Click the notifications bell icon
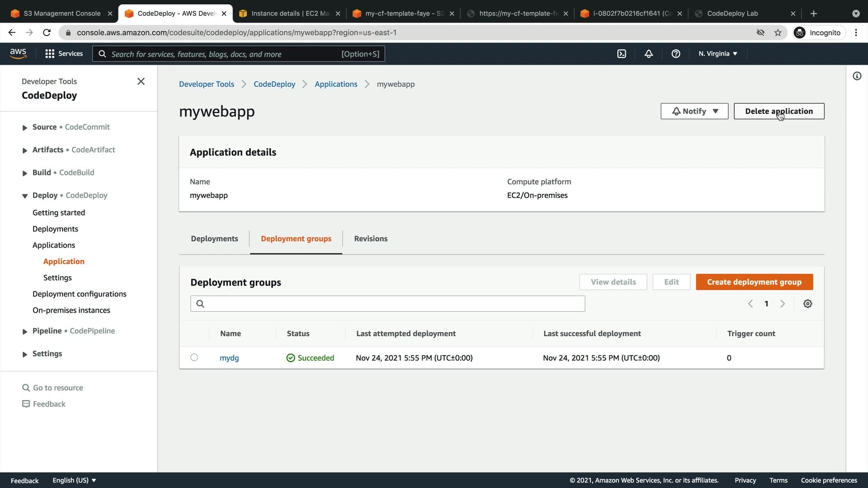Screen dimensions: 868x488 pos(648,54)
